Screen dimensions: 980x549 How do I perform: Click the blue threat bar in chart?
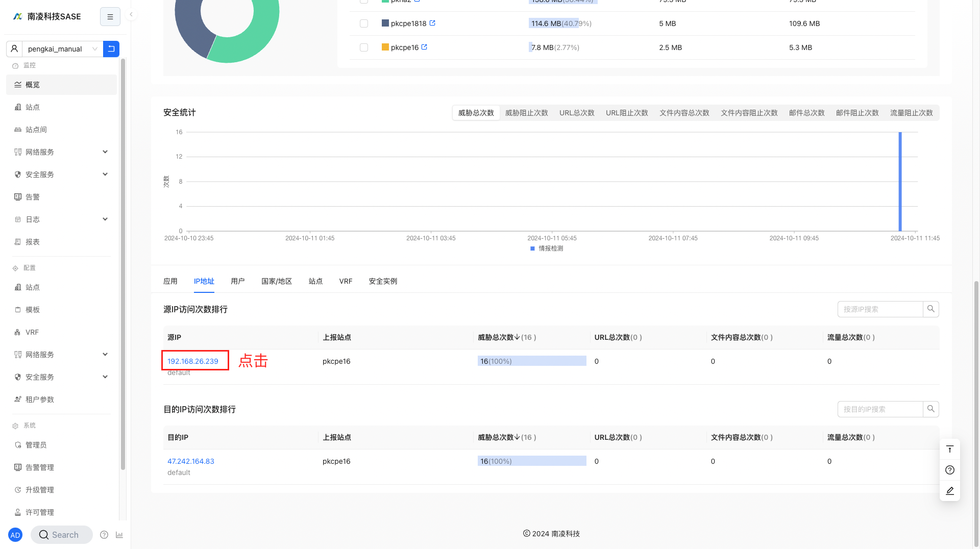tap(900, 182)
